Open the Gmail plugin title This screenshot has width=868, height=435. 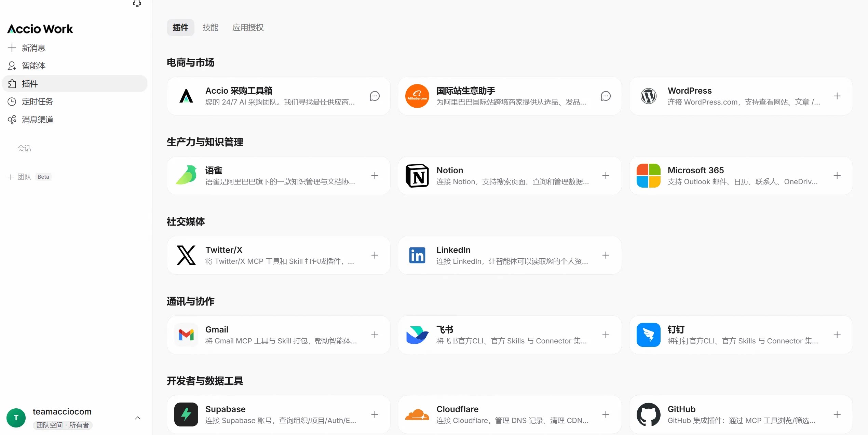pyautogui.click(x=217, y=329)
